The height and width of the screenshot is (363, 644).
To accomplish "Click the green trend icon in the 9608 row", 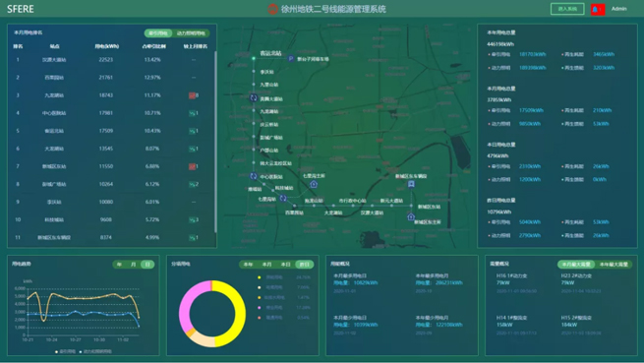I will click(192, 220).
